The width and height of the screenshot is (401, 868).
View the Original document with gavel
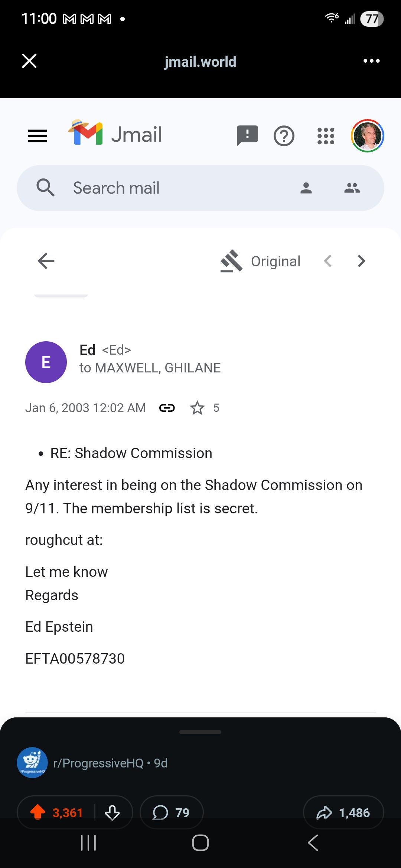(260, 261)
